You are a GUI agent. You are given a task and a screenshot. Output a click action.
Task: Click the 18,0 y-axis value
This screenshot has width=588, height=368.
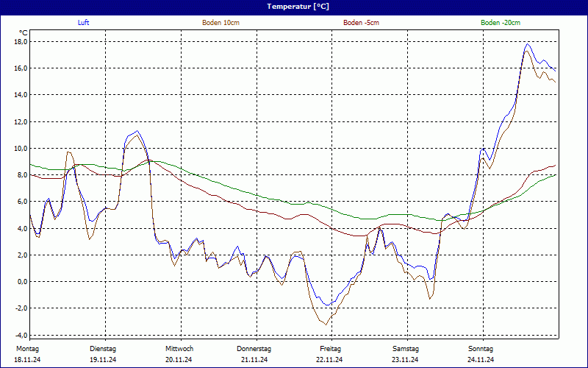click(22, 42)
